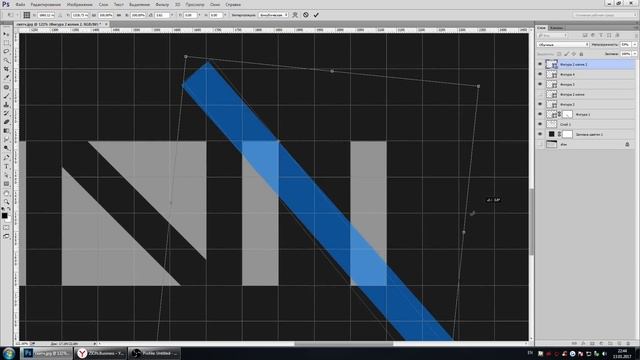Open the Просмотр menu
The height and width of the screenshot is (360, 640).
(195, 4)
